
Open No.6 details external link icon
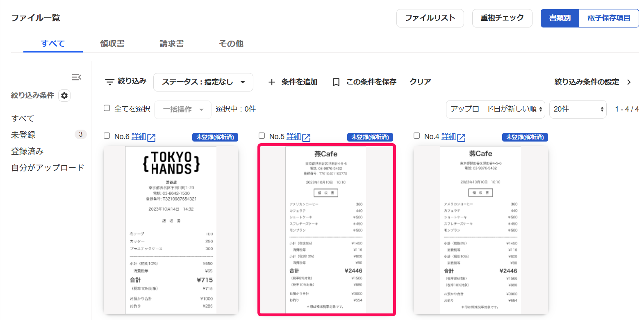(x=151, y=137)
